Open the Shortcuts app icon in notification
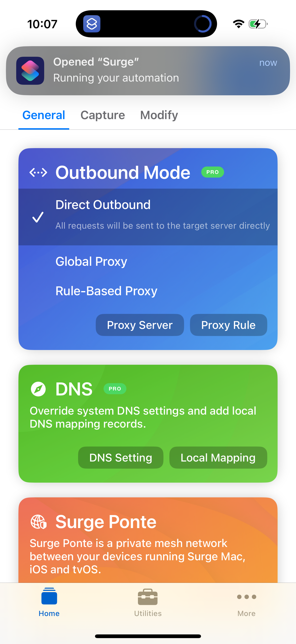 tap(30, 71)
